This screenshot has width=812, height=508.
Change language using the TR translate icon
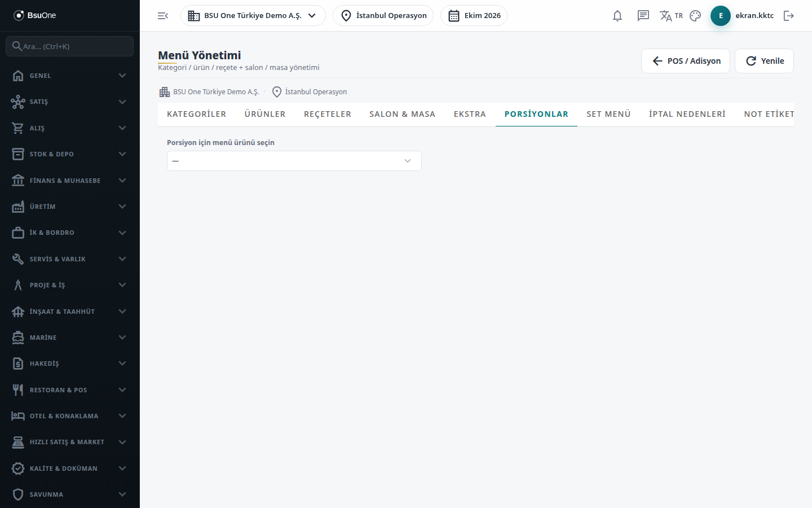[x=671, y=16]
